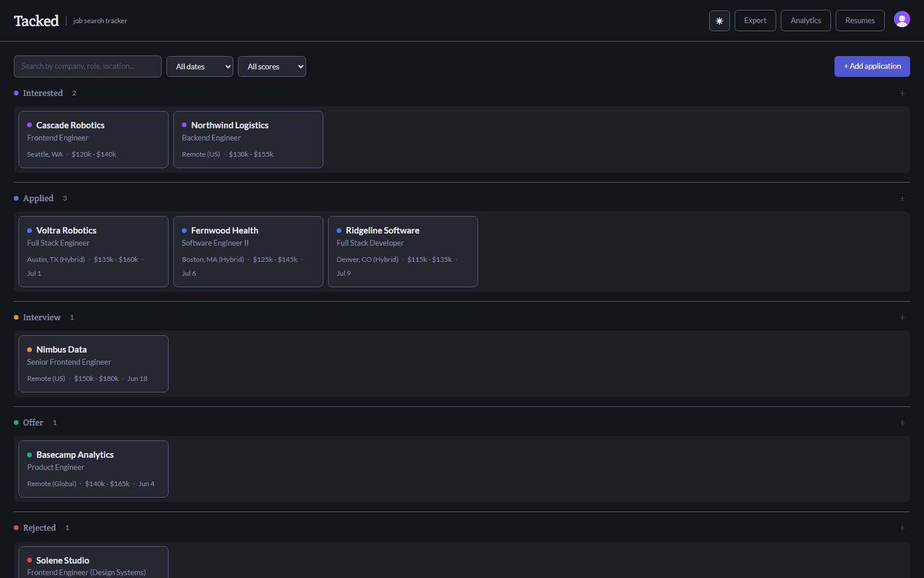Click the Rejected section heading

coord(39,528)
